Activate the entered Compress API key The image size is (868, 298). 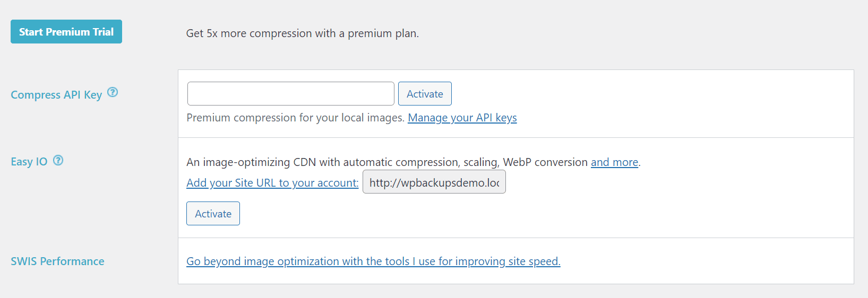[x=425, y=94]
